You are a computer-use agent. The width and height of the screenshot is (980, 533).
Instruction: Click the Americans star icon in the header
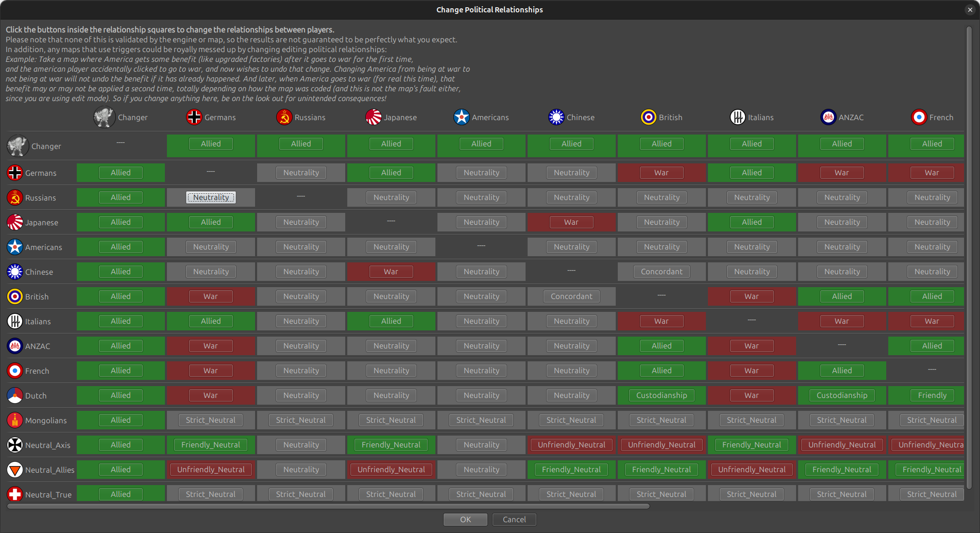pos(461,117)
